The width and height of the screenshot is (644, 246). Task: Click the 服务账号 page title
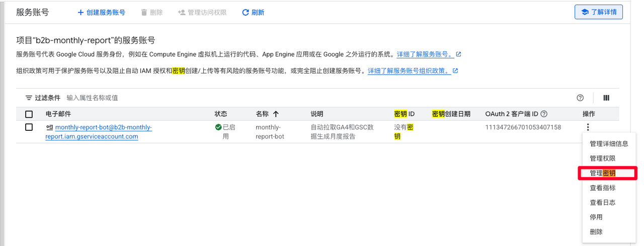[33, 13]
